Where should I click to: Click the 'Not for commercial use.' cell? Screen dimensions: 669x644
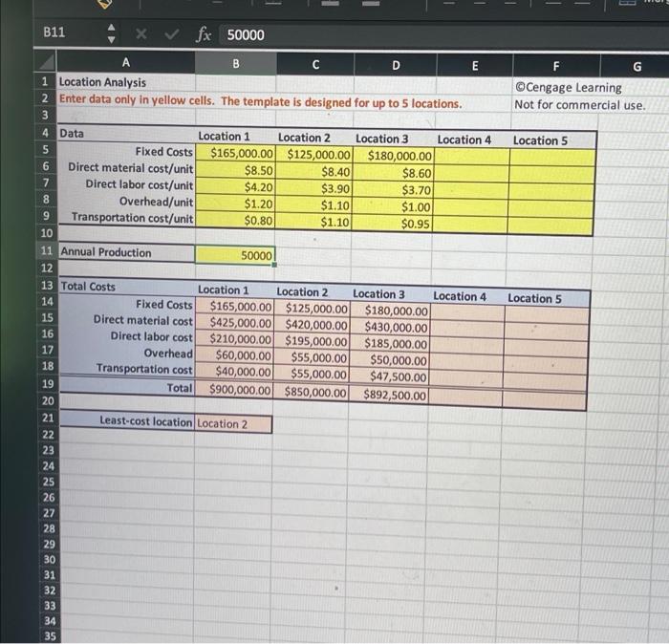pos(580,105)
